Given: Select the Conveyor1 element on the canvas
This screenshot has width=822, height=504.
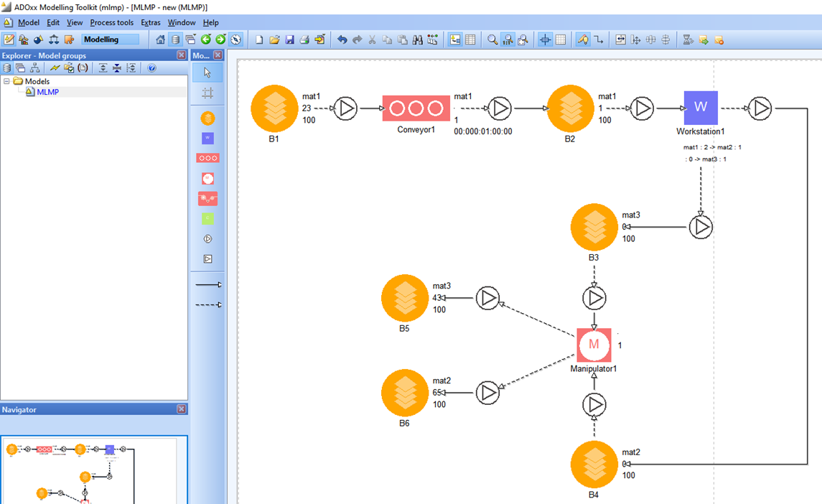Looking at the screenshot, I should click(x=416, y=108).
